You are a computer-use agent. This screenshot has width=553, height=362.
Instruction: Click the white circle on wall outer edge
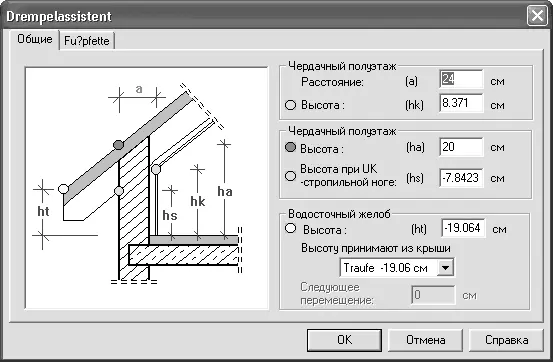119,191
